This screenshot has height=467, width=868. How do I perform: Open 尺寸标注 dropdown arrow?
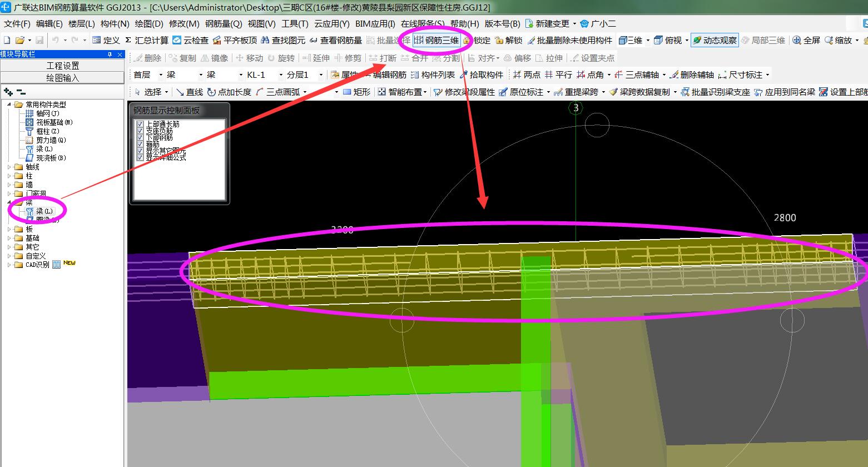point(768,74)
